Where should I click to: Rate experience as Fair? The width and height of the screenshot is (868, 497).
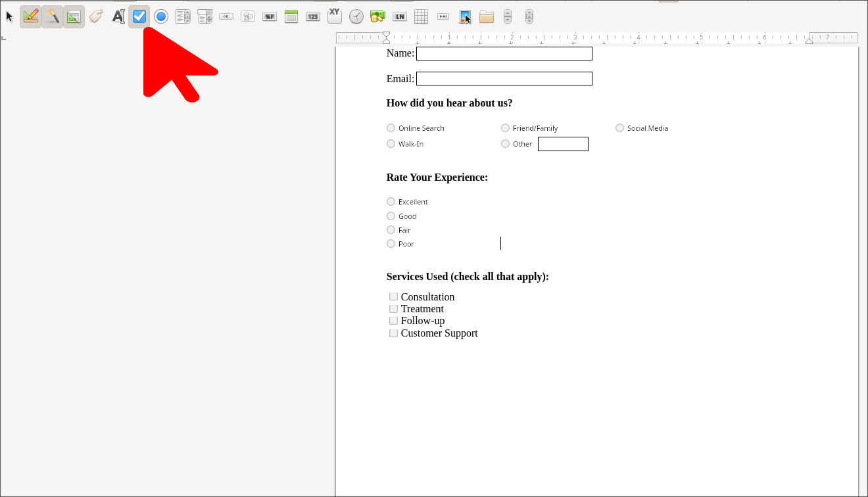(391, 230)
